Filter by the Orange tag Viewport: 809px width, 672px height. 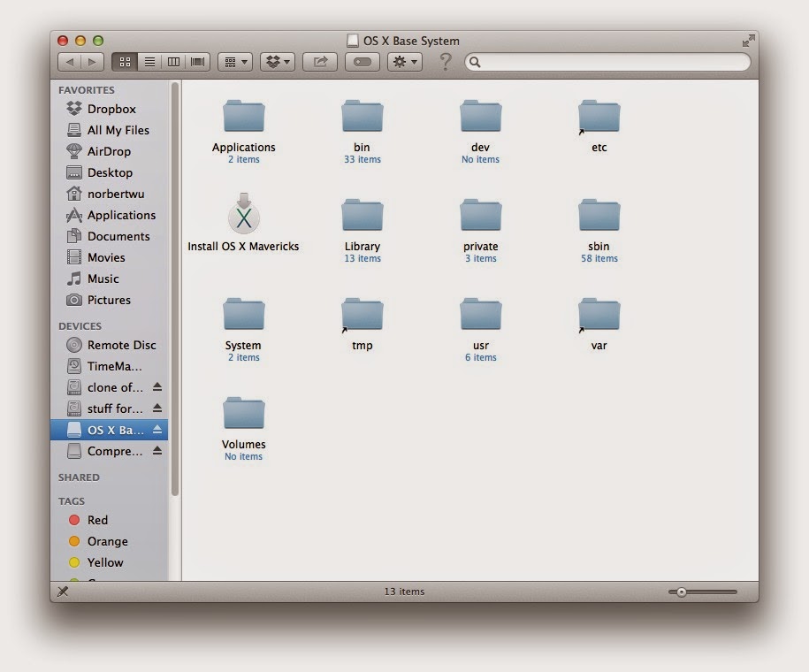[x=98, y=541]
